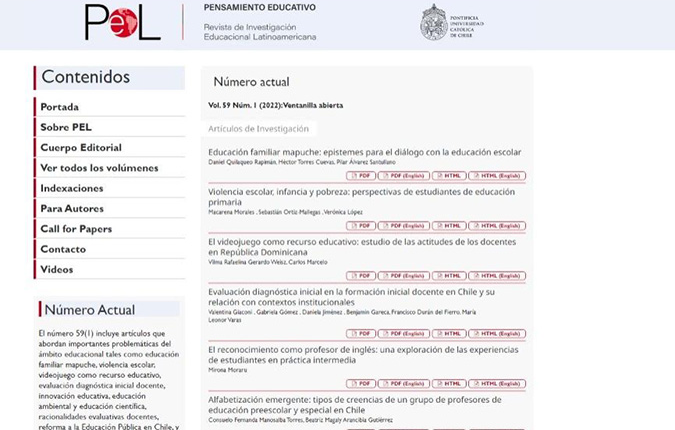Click the Pontificia Universidad Católica de Chile crest
Image resolution: width=675 pixels, height=430 pixels.
pos(434,21)
